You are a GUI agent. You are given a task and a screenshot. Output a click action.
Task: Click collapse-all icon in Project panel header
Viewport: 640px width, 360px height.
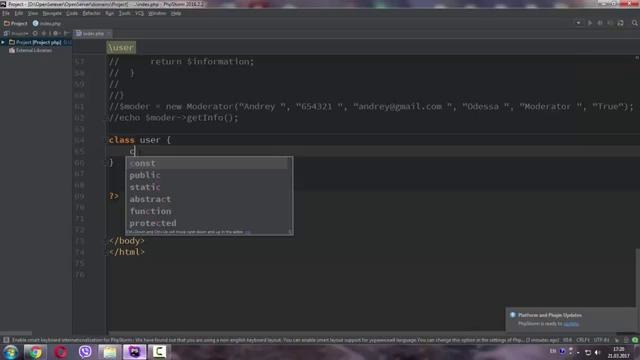tap(45, 33)
